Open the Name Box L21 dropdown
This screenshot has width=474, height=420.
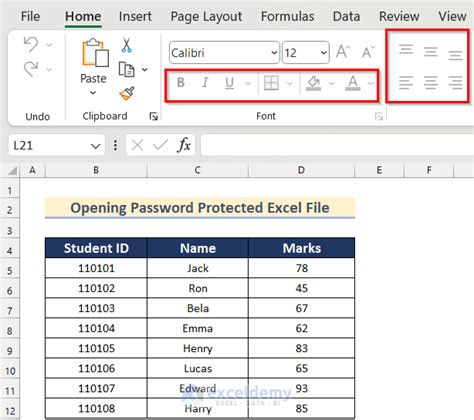(x=95, y=146)
